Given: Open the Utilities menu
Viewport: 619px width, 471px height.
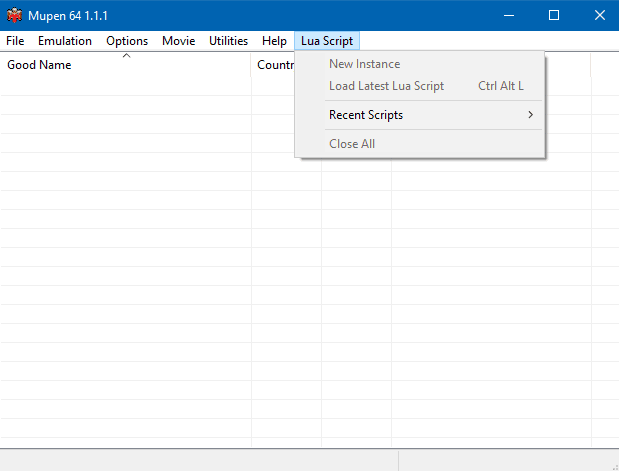Looking at the screenshot, I should [228, 41].
